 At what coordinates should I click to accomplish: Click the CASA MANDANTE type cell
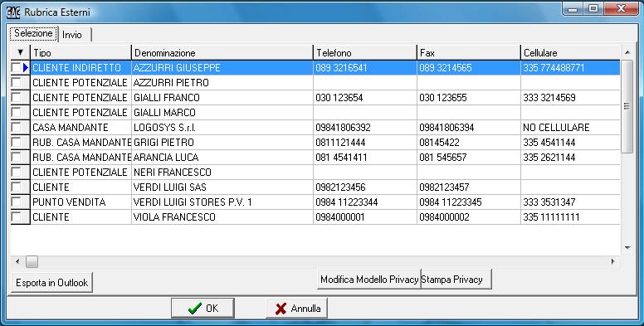[80, 127]
